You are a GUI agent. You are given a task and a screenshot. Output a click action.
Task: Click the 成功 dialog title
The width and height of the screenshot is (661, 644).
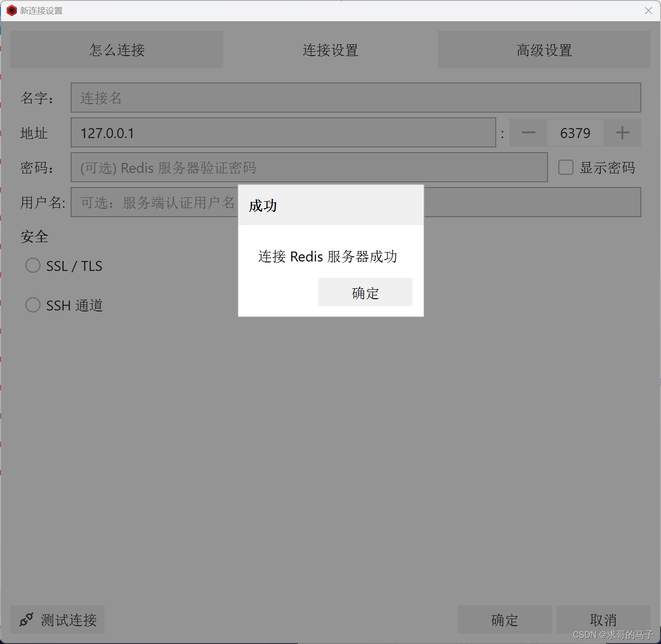click(263, 205)
